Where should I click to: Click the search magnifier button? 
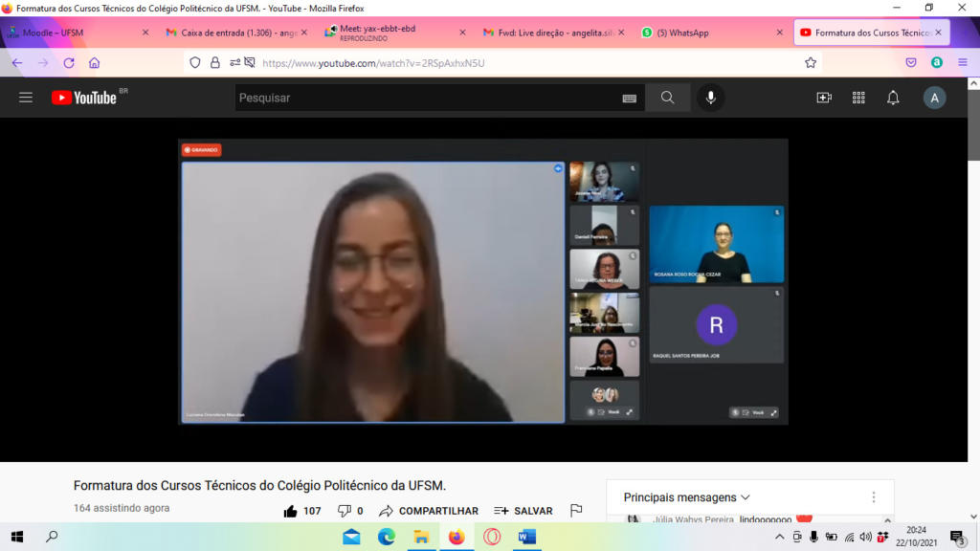click(667, 98)
